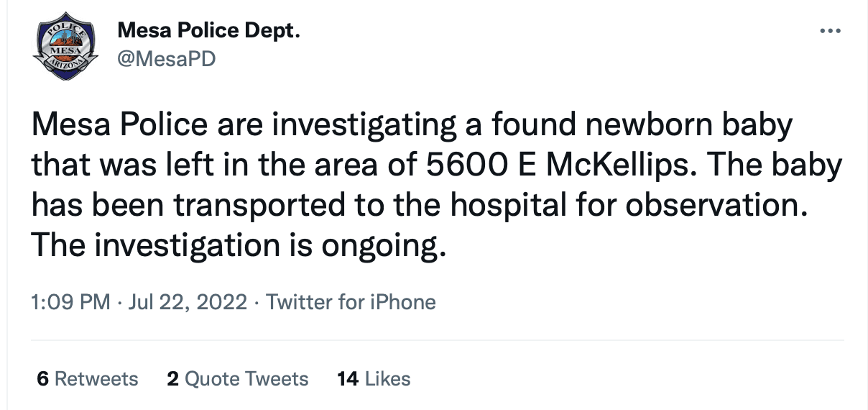Image resolution: width=868 pixels, height=410 pixels.
Task: Click the 1:09 PM timestamp
Action: (70, 301)
